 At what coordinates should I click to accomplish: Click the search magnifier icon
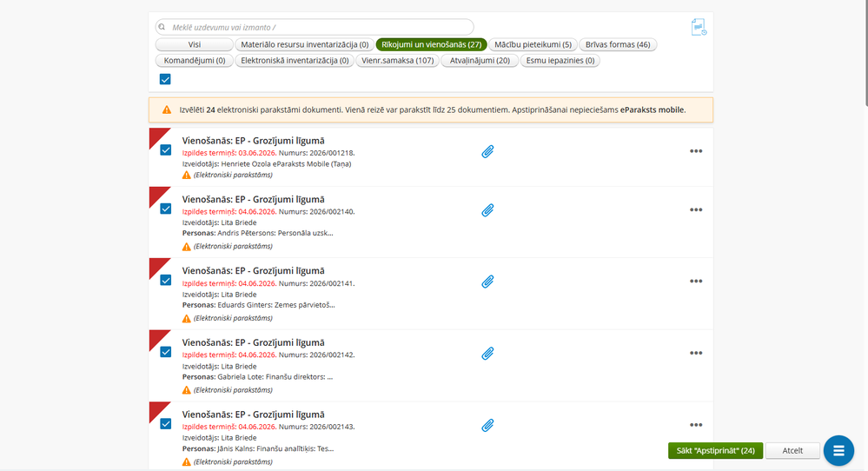click(x=162, y=27)
